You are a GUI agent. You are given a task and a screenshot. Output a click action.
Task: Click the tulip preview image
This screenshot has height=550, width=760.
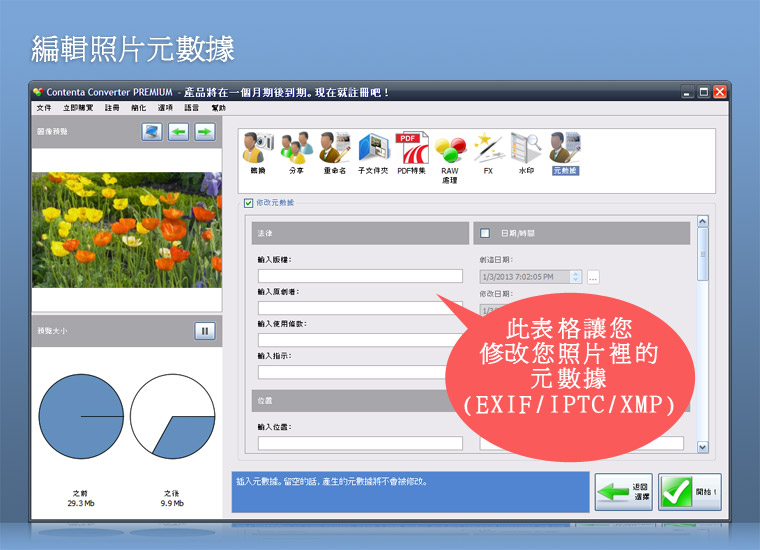click(x=127, y=230)
